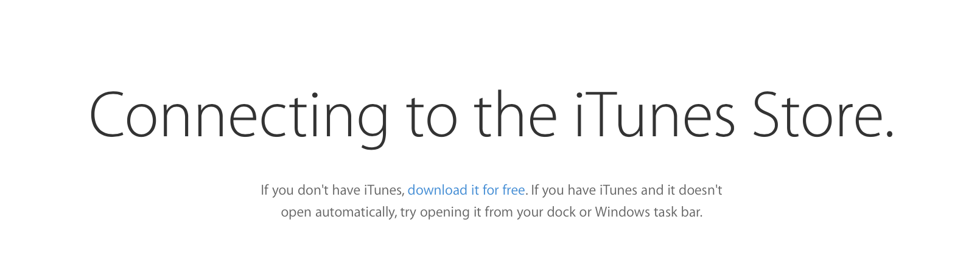Open the "download it for free" link
The height and width of the screenshot is (264, 980).
pos(466,190)
